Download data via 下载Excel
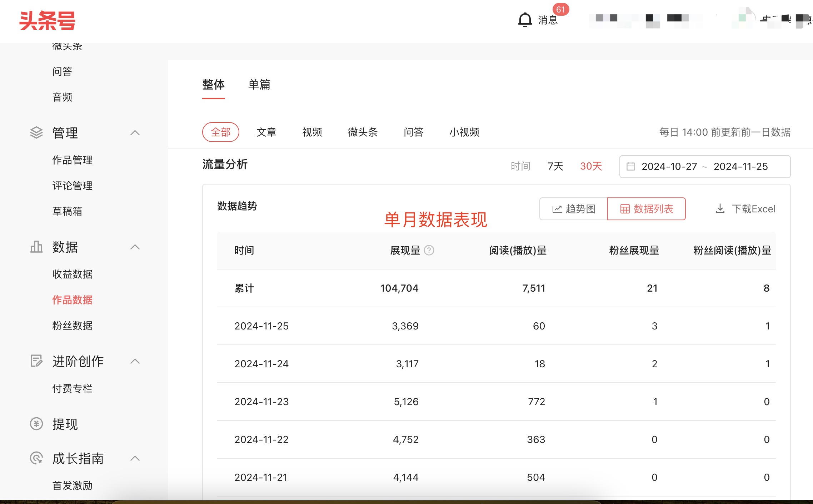This screenshot has height=504, width=813. (746, 209)
